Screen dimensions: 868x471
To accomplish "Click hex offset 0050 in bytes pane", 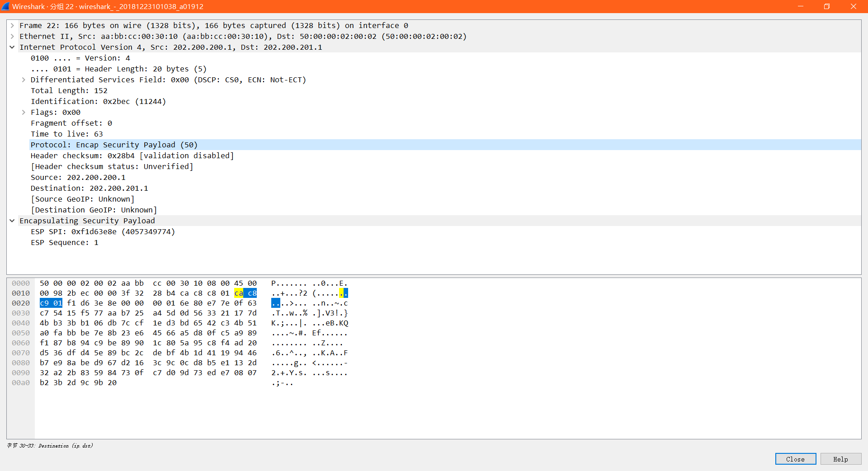I will coord(21,333).
